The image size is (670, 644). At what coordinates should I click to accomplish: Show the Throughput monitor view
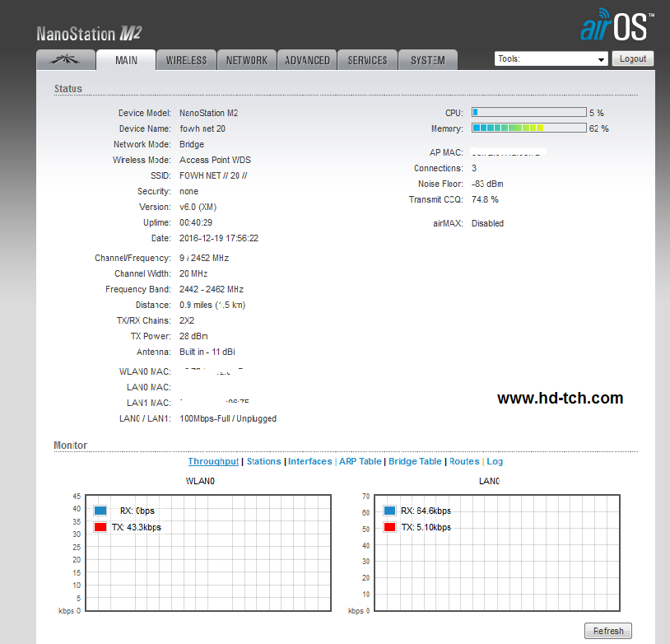pyautogui.click(x=213, y=462)
